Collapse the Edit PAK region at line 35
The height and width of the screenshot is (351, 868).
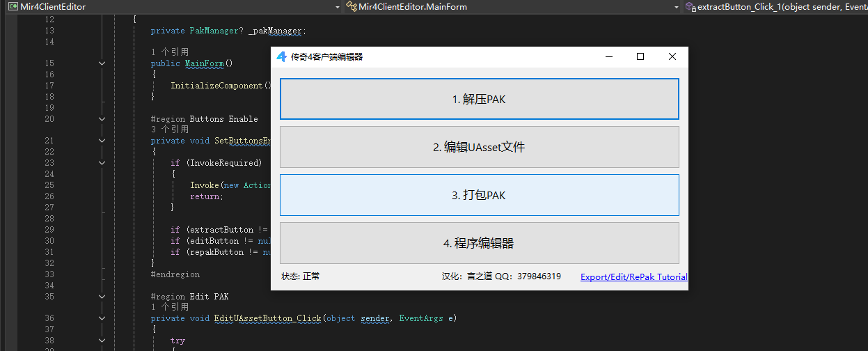[102, 297]
